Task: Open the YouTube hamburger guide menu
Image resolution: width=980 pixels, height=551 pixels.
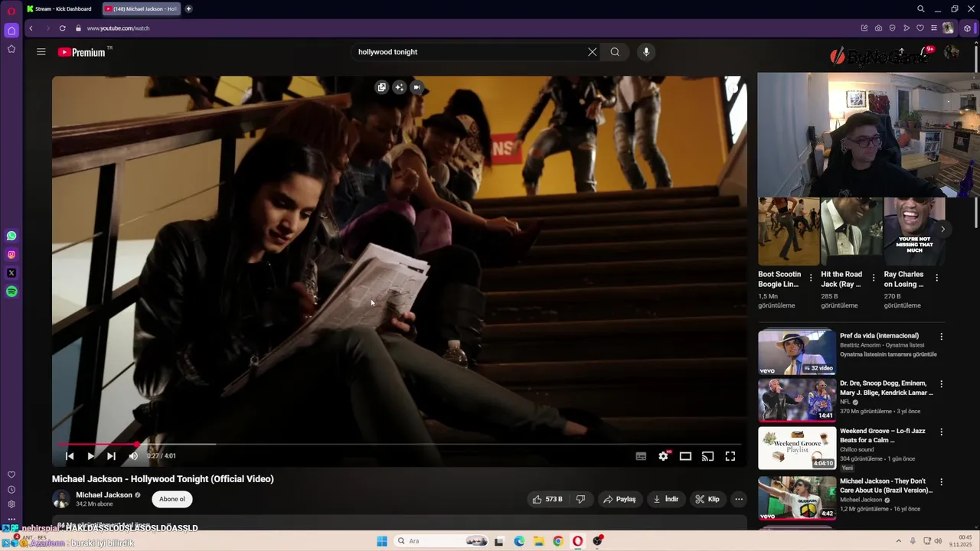Action: [41, 52]
